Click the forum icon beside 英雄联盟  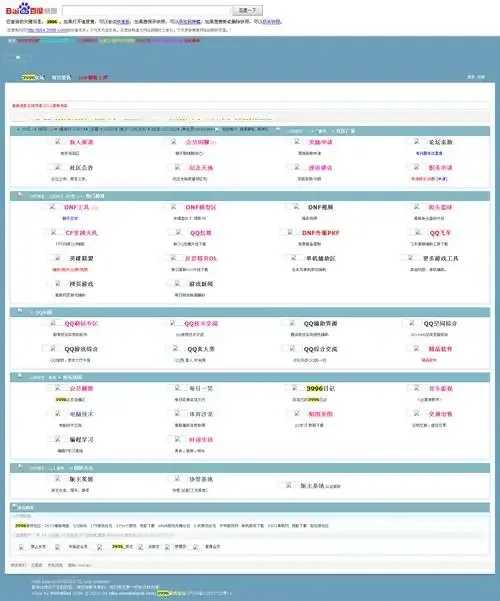click(x=58, y=258)
